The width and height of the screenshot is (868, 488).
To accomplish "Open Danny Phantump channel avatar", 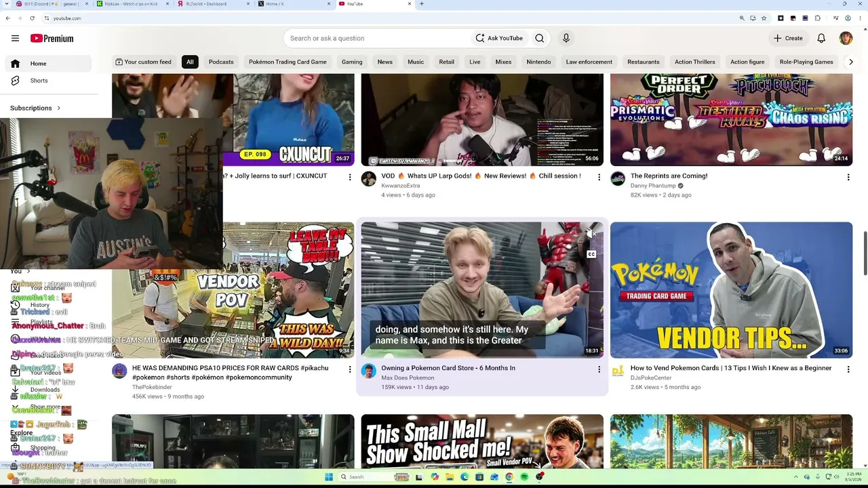I will 618,179.
